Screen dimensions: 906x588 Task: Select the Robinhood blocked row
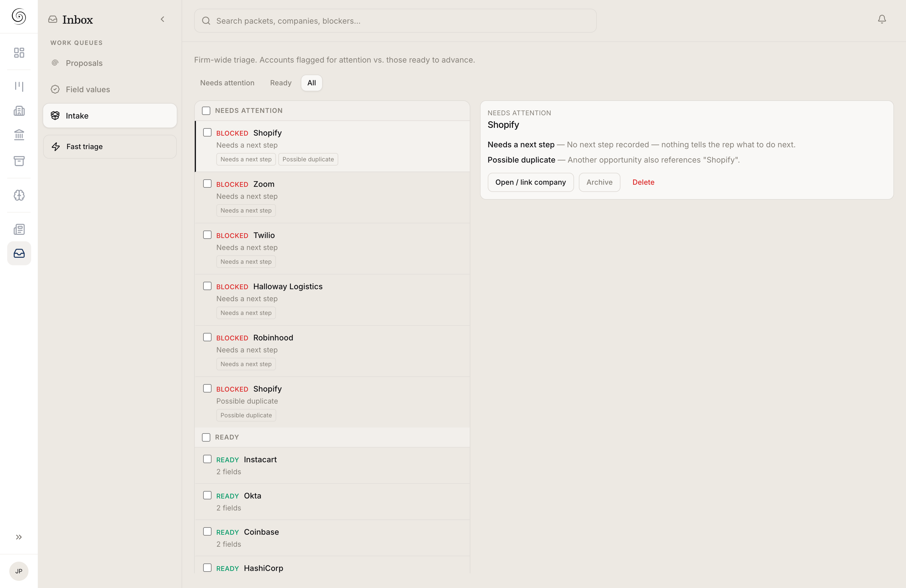pyautogui.click(x=332, y=351)
